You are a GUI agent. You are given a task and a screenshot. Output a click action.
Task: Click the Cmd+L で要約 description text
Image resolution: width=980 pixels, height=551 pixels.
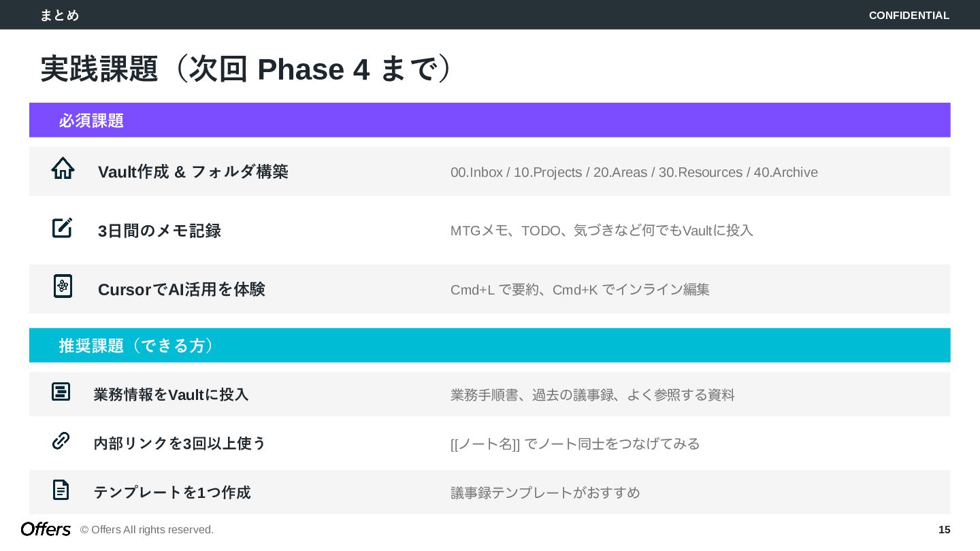580,290
